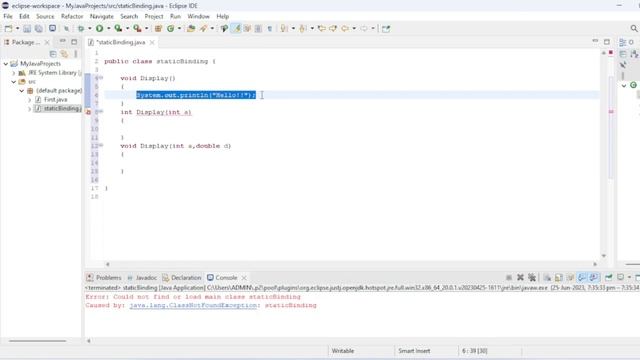Click the Pin Console icon

[609, 278]
